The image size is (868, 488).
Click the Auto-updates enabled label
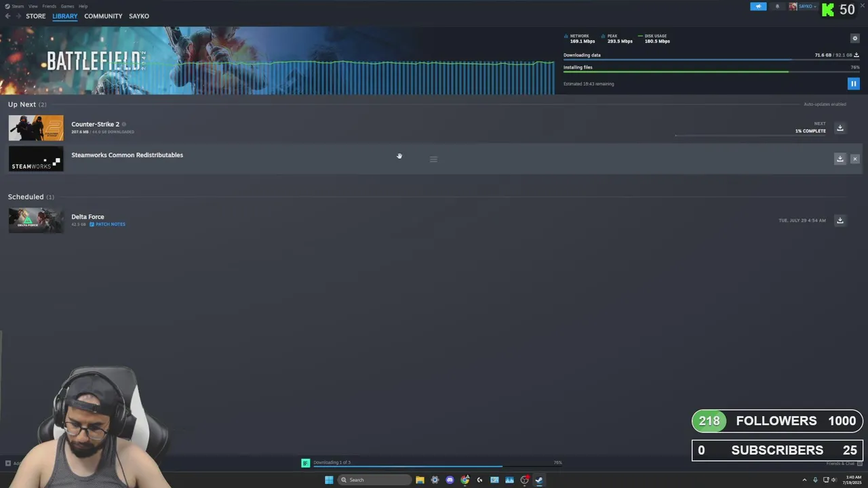click(x=825, y=104)
